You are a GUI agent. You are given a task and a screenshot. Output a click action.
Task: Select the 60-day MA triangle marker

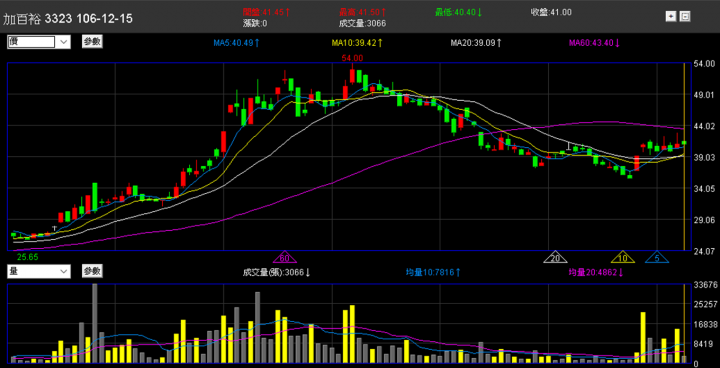285,257
